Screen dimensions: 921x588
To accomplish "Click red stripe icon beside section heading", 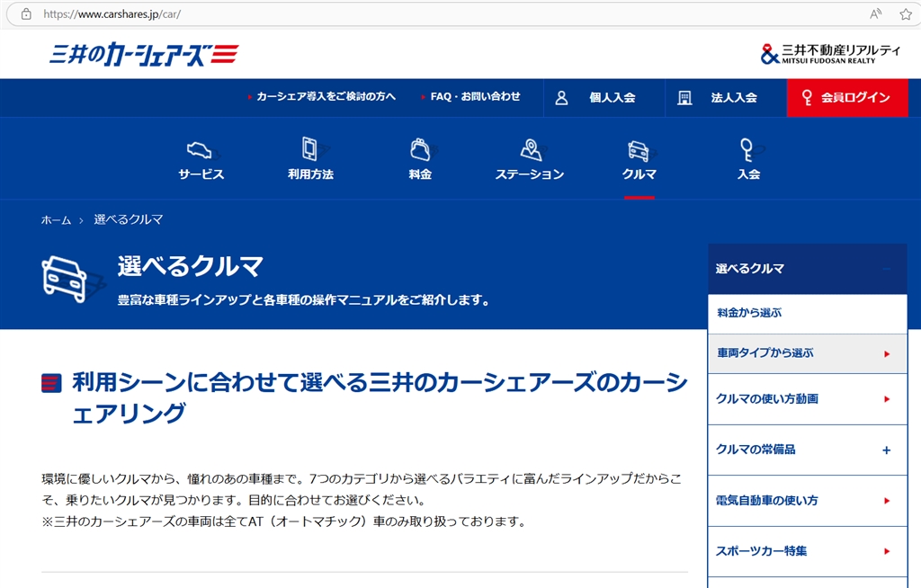I will click(51, 383).
